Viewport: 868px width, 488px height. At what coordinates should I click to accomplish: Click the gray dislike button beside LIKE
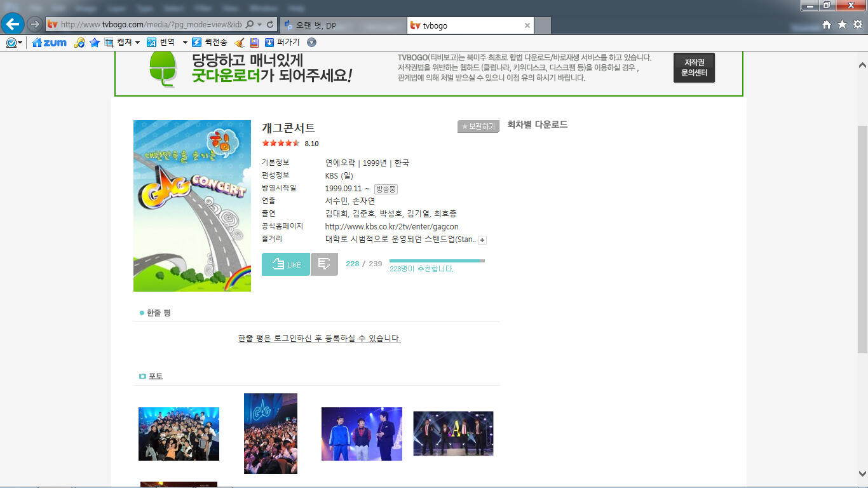(324, 264)
